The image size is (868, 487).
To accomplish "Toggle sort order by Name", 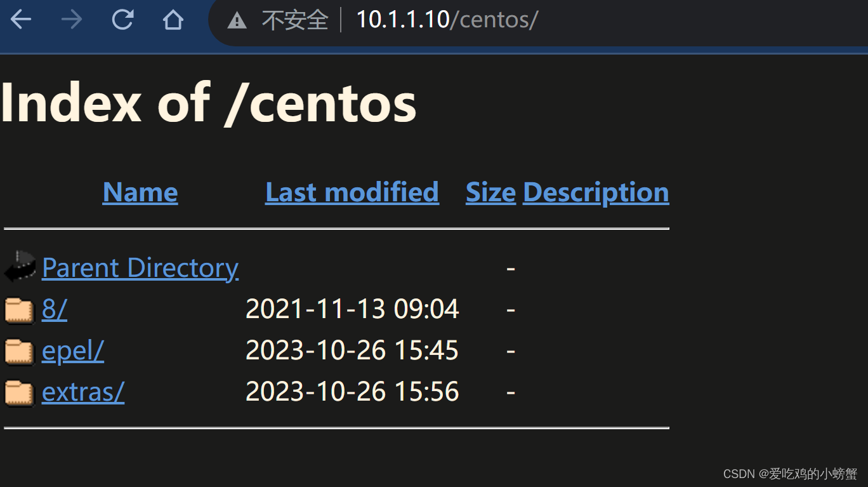I will (x=140, y=192).
